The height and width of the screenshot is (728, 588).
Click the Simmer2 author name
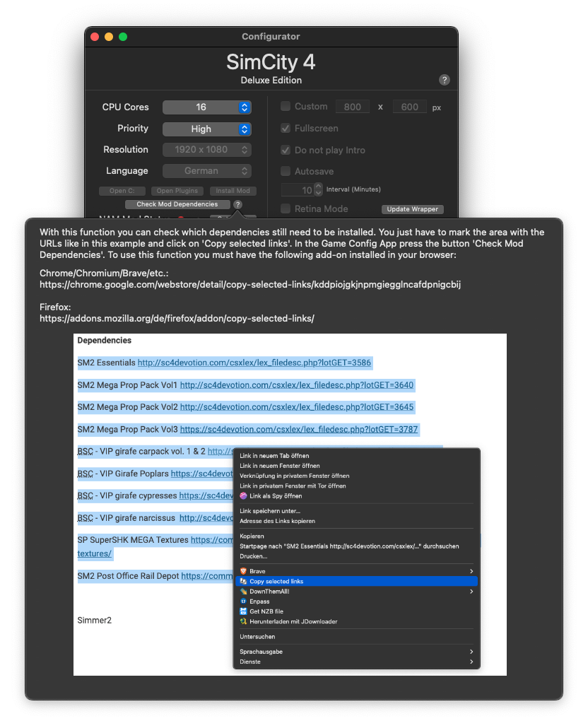95,621
